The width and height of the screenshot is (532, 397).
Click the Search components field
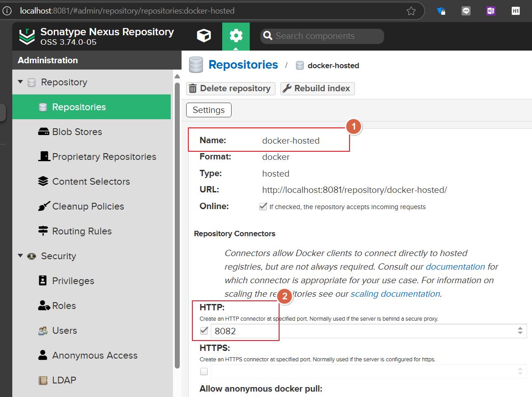(x=322, y=36)
